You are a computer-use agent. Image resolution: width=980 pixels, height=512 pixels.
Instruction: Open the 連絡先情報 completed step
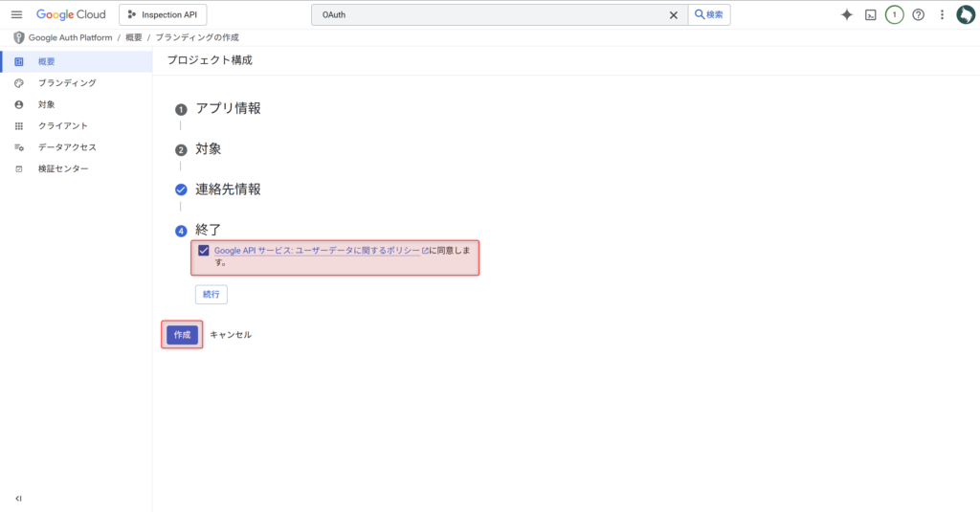(228, 189)
